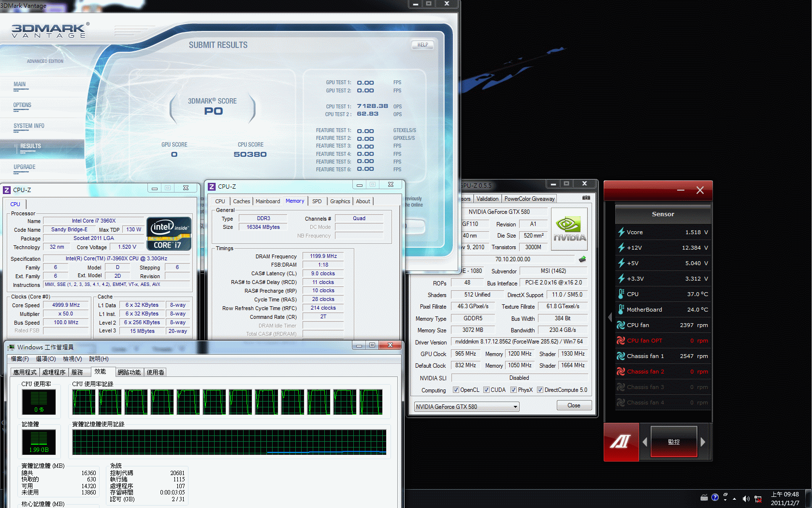Click the AI Suite logo icon

click(x=621, y=442)
